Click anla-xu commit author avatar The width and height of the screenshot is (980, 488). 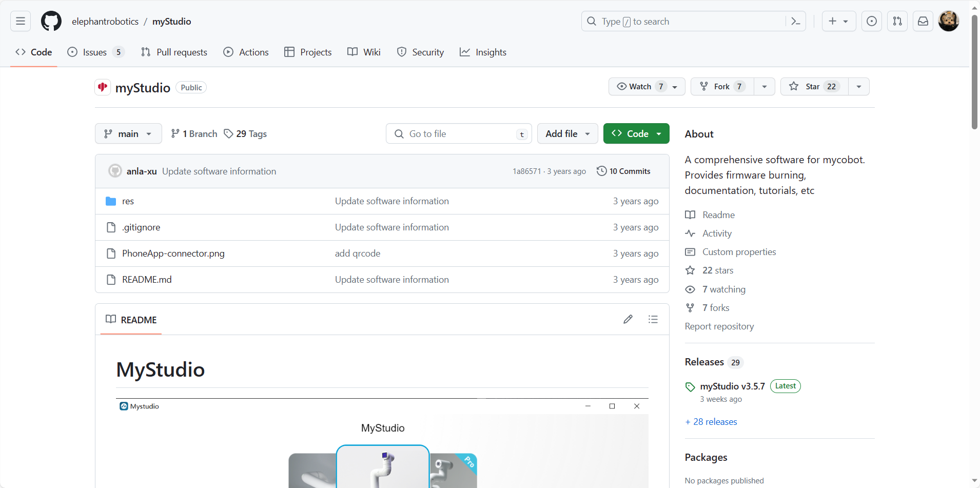coord(115,171)
